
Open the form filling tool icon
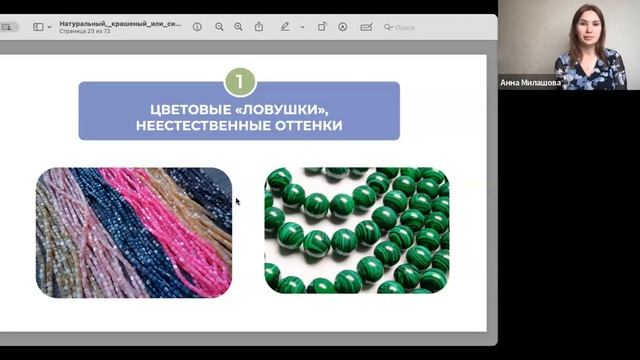(x=366, y=27)
